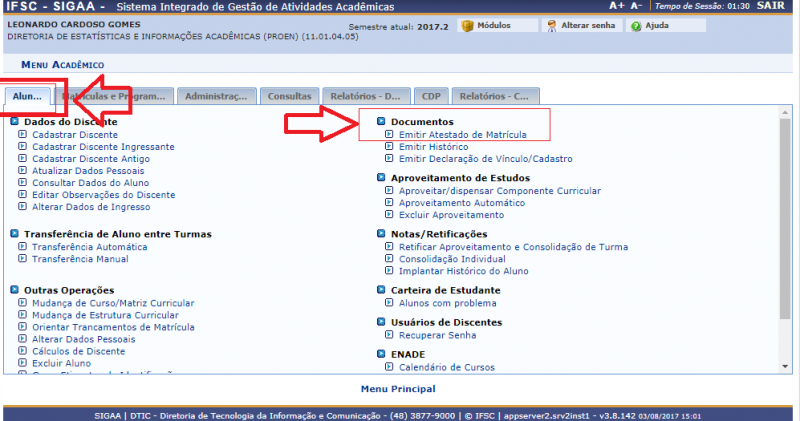The height and width of the screenshot is (421, 800).
Task: Click the Documentos section bullet icon
Action: [x=381, y=122]
